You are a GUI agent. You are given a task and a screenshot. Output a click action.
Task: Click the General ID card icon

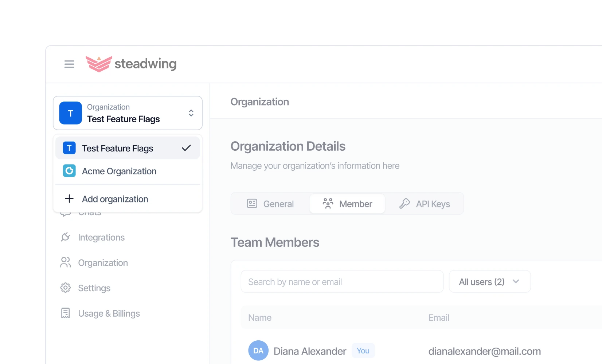tap(252, 203)
